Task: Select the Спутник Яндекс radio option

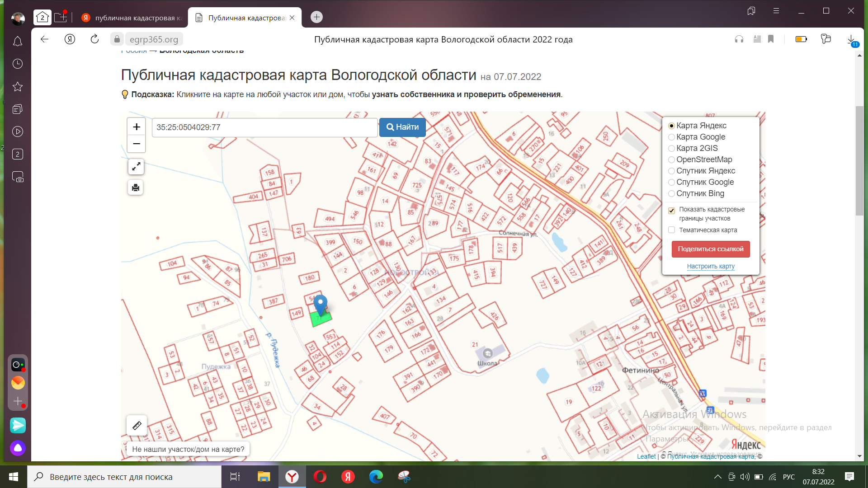Action: pos(672,171)
